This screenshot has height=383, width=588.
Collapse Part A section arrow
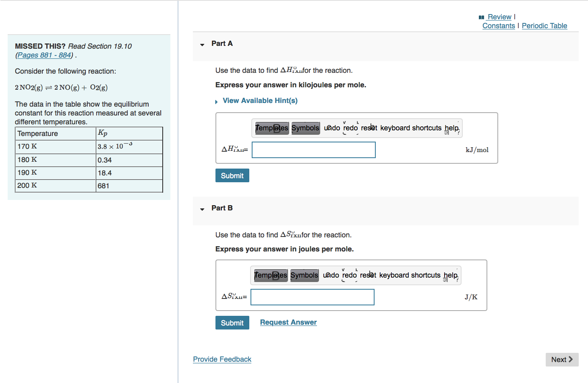(x=202, y=44)
